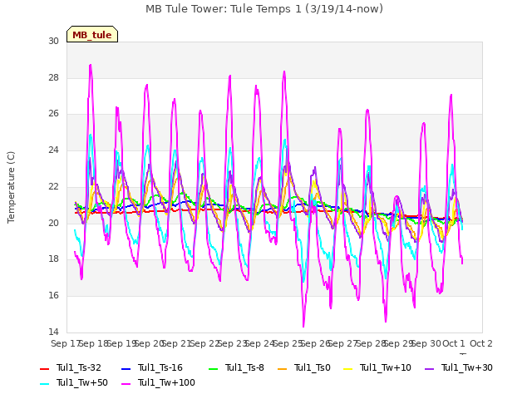Click the magenta Tul1_Tw+100 legend swatch

point(126,384)
